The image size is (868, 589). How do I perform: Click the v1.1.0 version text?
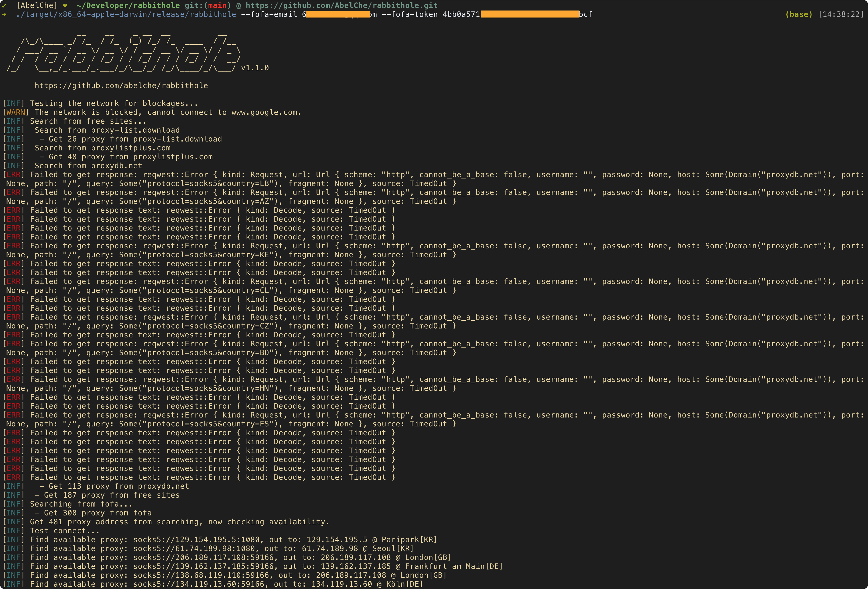(255, 68)
